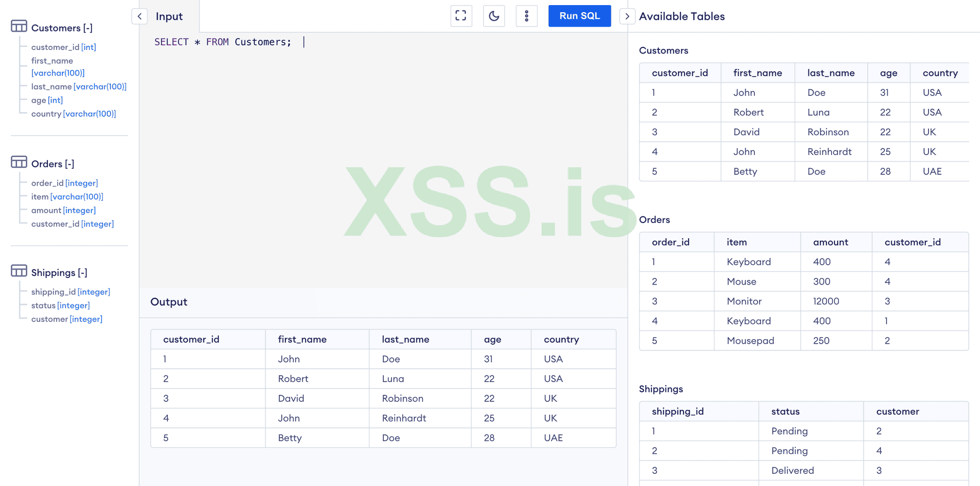Toggle dark mode with moon icon
980x486 pixels.
point(494,16)
